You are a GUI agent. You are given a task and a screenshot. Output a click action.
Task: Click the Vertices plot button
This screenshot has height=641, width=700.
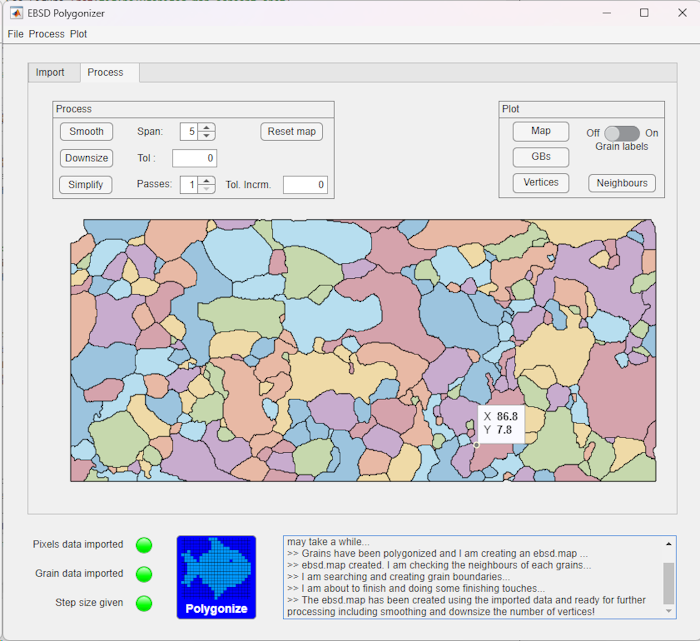tap(541, 183)
